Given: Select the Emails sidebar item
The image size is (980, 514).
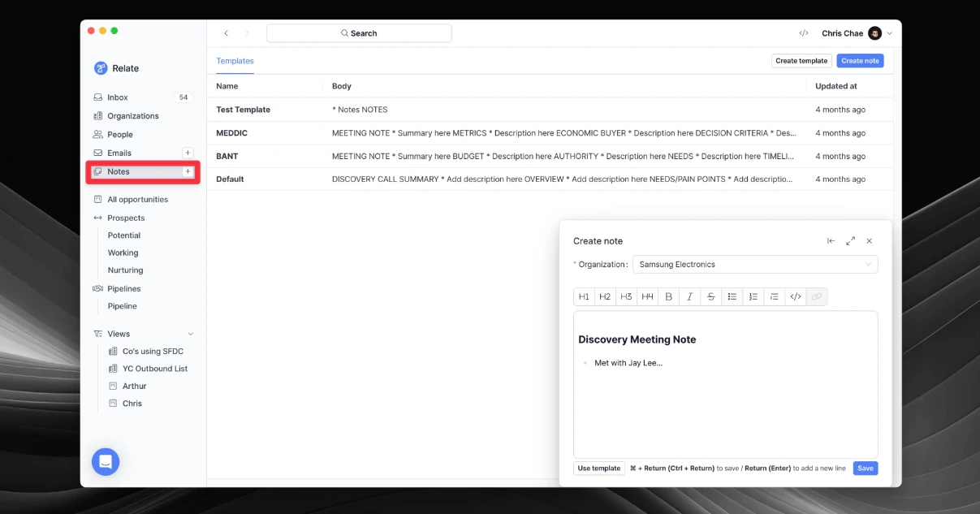Looking at the screenshot, I should pyautogui.click(x=119, y=153).
